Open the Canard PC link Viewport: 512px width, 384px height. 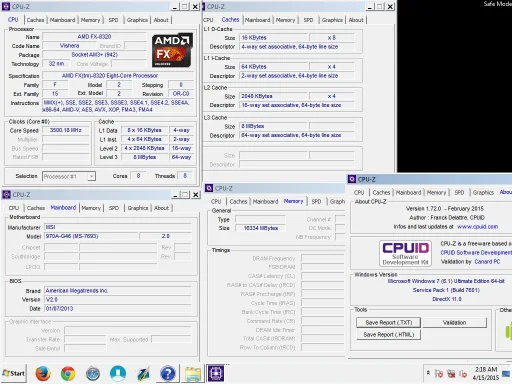[x=487, y=262]
